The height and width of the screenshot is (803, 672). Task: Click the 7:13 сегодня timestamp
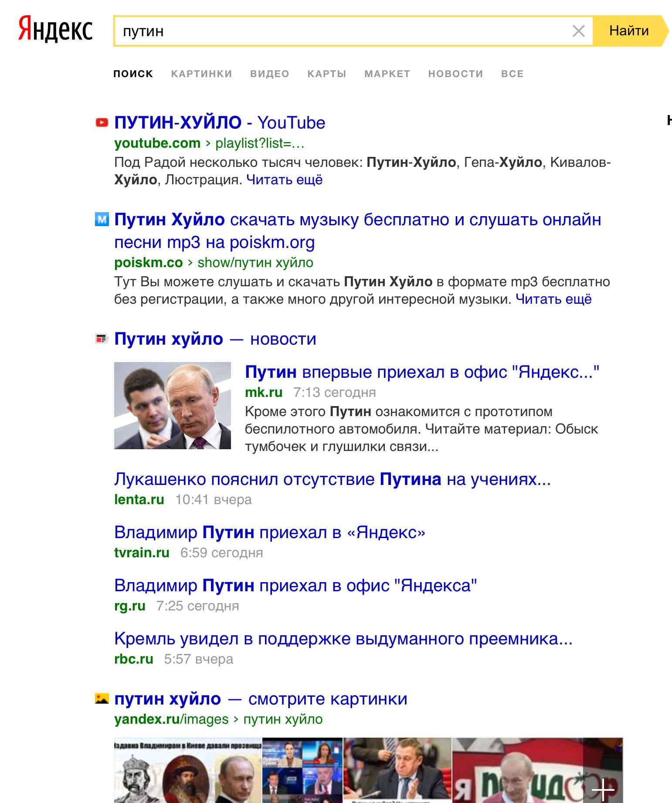pyautogui.click(x=334, y=392)
